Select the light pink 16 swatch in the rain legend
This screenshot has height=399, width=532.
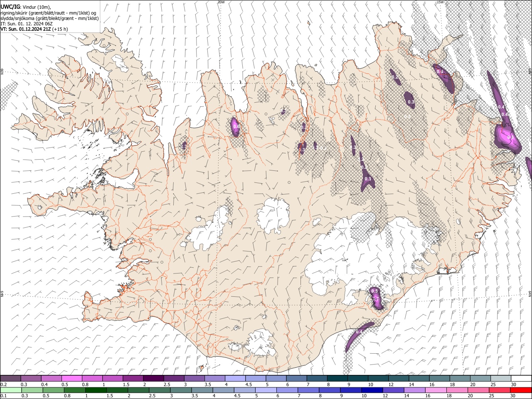436,390
